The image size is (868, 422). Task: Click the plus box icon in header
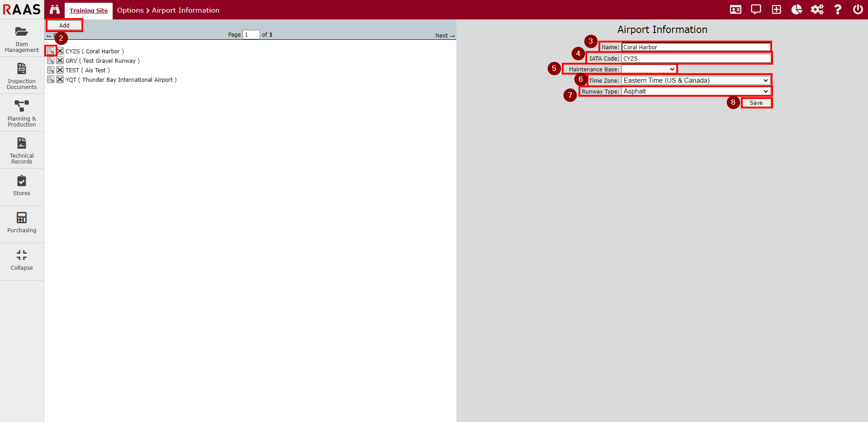tap(776, 9)
